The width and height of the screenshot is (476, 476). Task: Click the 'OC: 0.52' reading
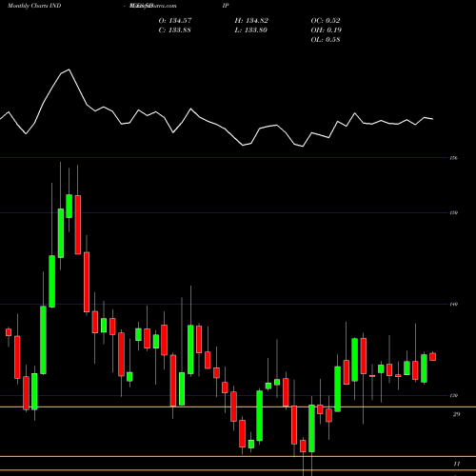point(326,21)
